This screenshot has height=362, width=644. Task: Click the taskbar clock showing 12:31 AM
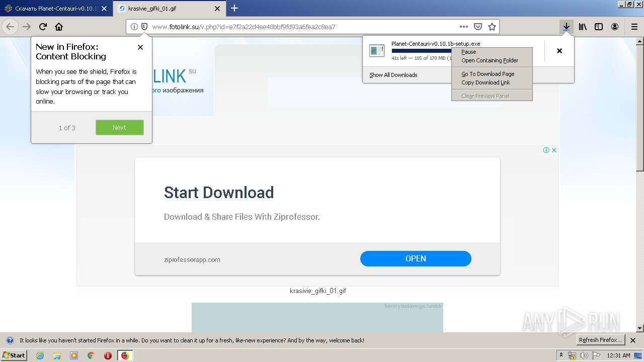(x=618, y=355)
